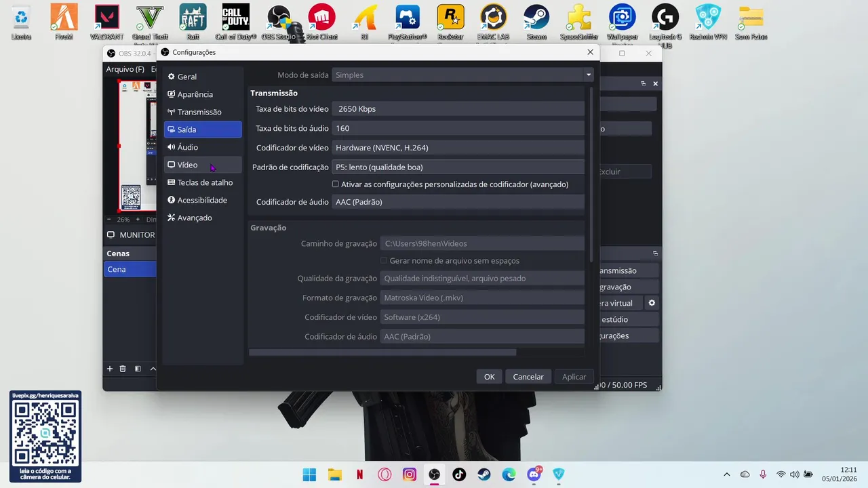
Task: Click the OBS preview thumbnail
Action: tap(138, 146)
